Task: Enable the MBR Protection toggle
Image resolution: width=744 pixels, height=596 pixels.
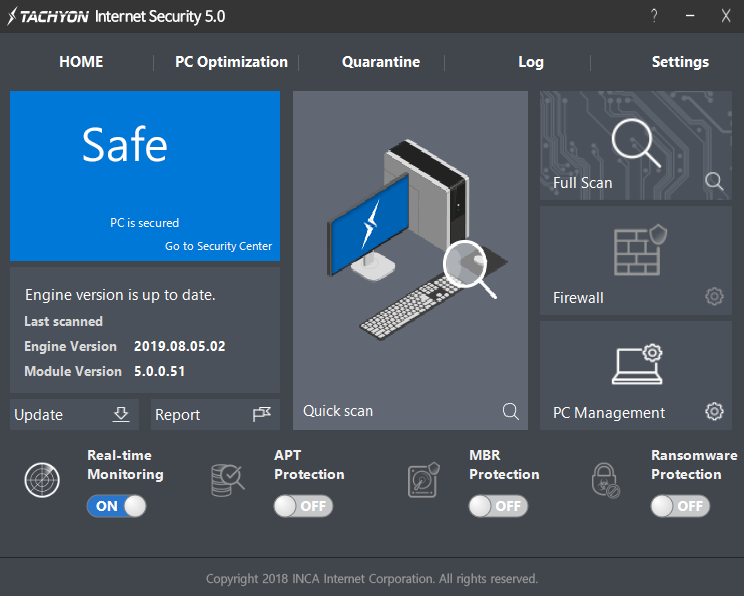Action: coord(498,506)
